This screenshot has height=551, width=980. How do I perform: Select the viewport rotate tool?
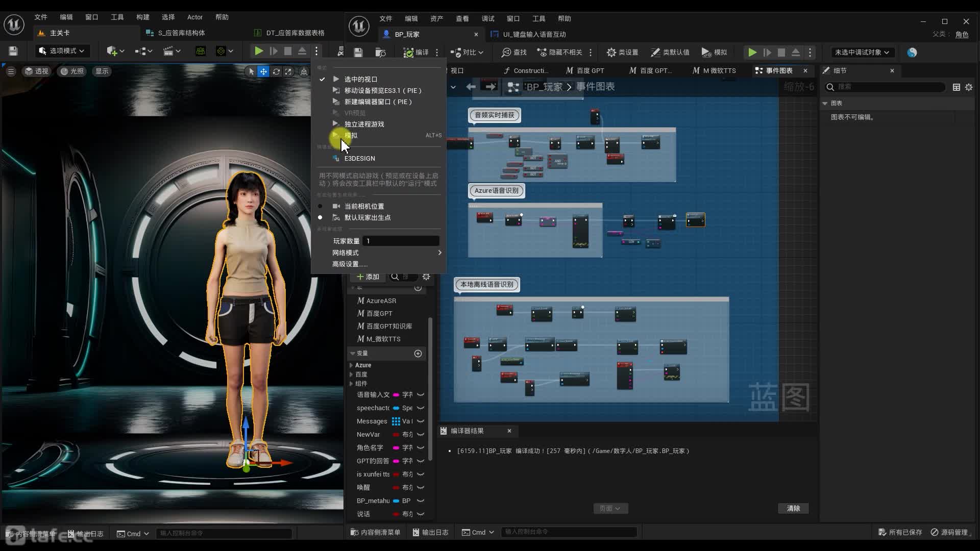pyautogui.click(x=276, y=71)
